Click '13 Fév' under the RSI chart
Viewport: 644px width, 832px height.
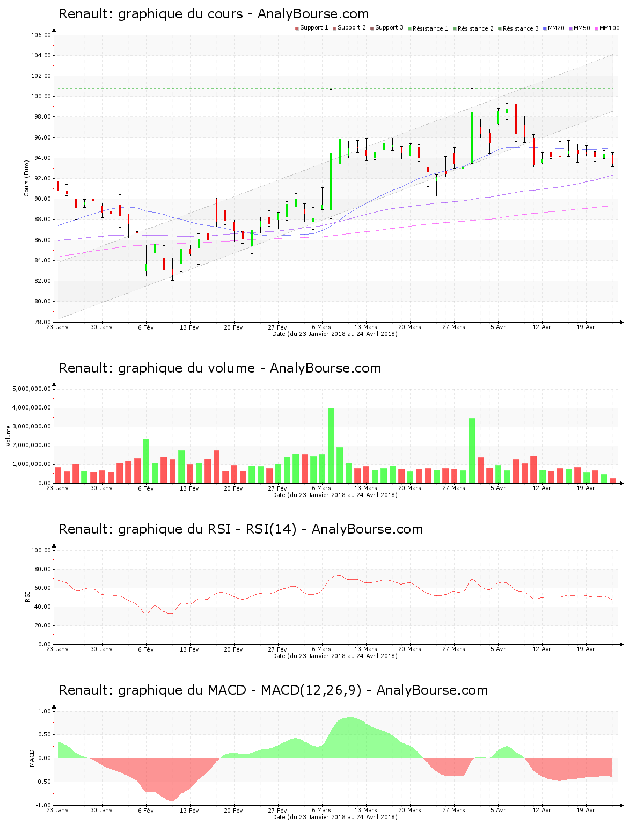tap(189, 649)
